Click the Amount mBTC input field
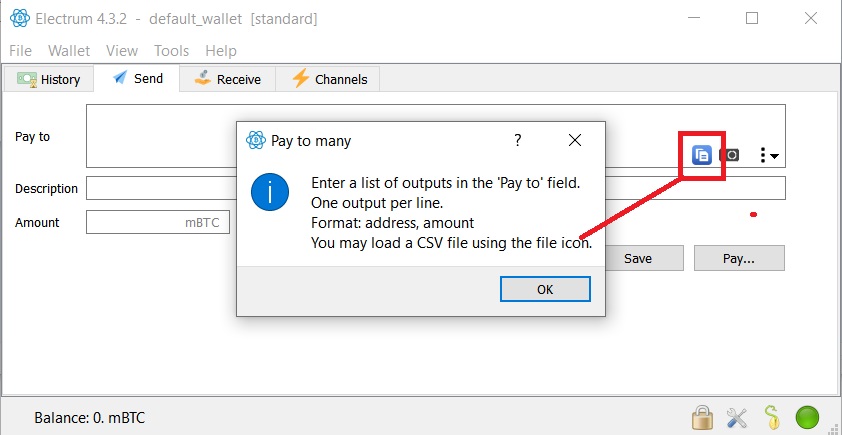The image size is (842, 435). pos(158,222)
